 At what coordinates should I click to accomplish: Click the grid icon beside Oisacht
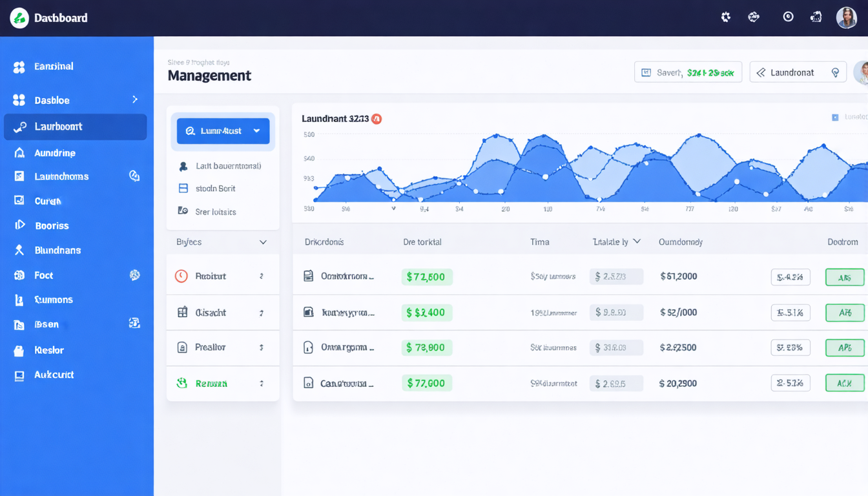coord(182,313)
